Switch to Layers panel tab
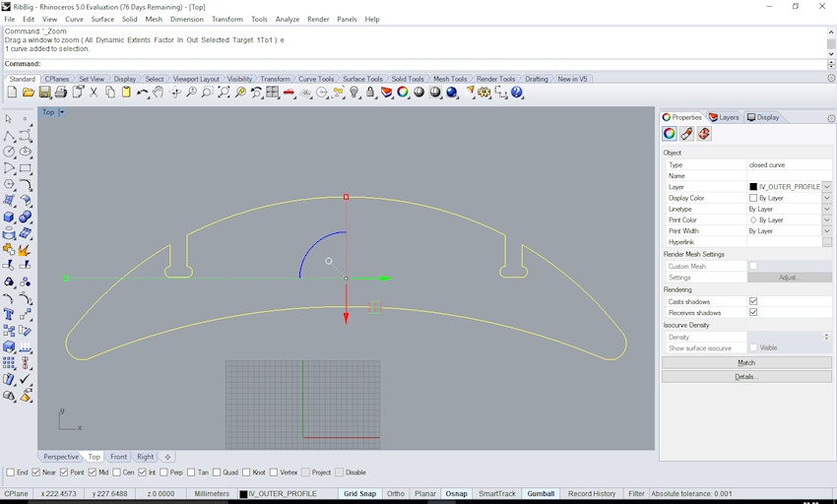 [724, 117]
